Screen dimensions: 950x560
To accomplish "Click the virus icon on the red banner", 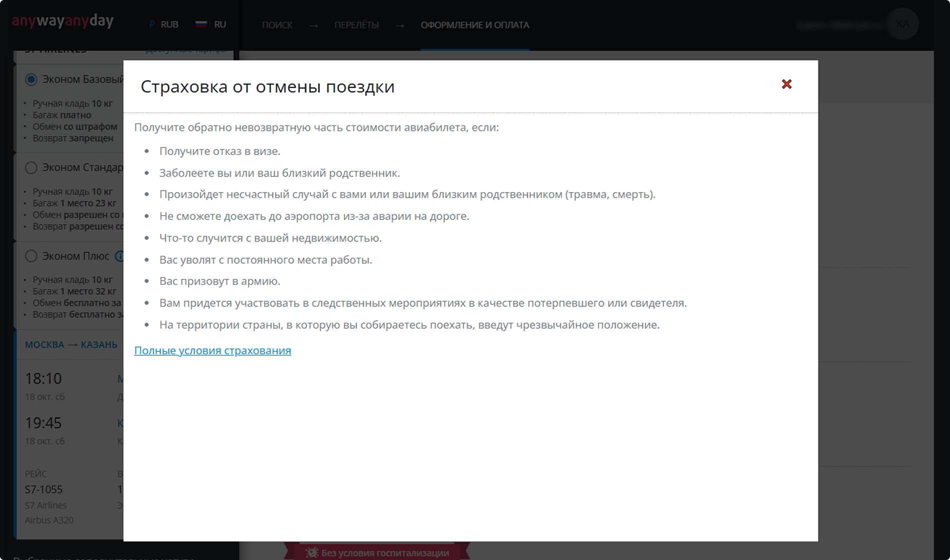I will (312, 552).
